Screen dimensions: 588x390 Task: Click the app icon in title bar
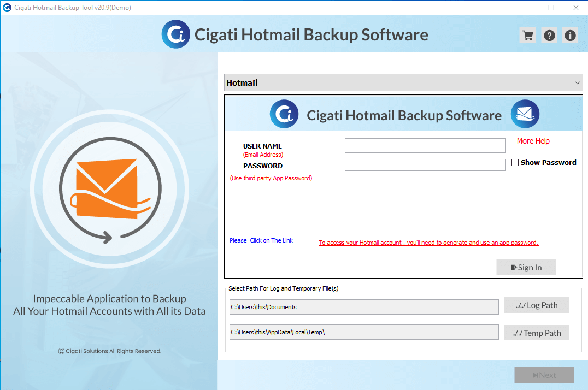pos(7,8)
